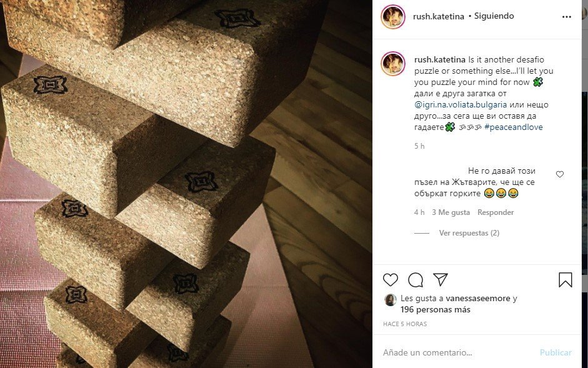Image resolution: width=588 pixels, height=368 pixels.
Task: Expand Ver respuestas (2) replies
Action: [x=469, y=233]
